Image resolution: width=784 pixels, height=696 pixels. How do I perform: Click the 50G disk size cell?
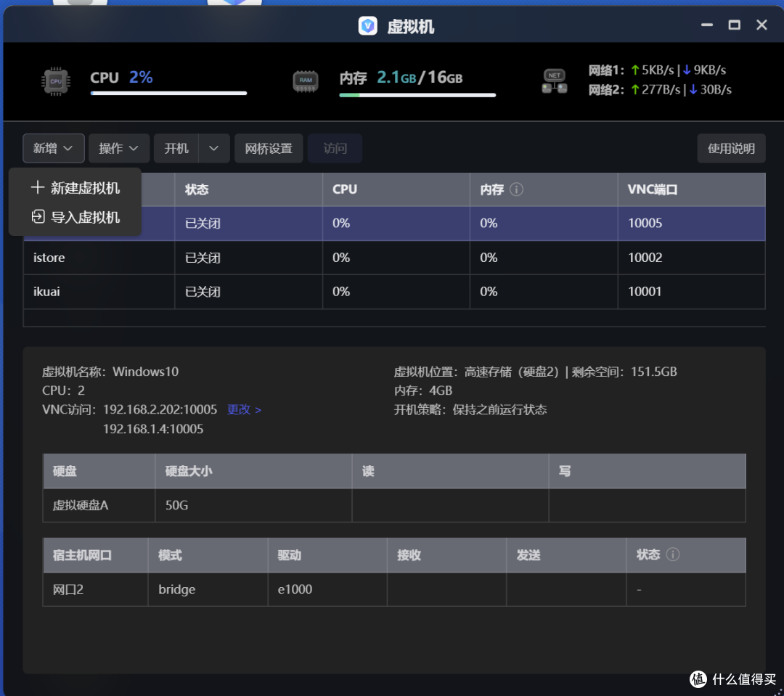(253, 505)
